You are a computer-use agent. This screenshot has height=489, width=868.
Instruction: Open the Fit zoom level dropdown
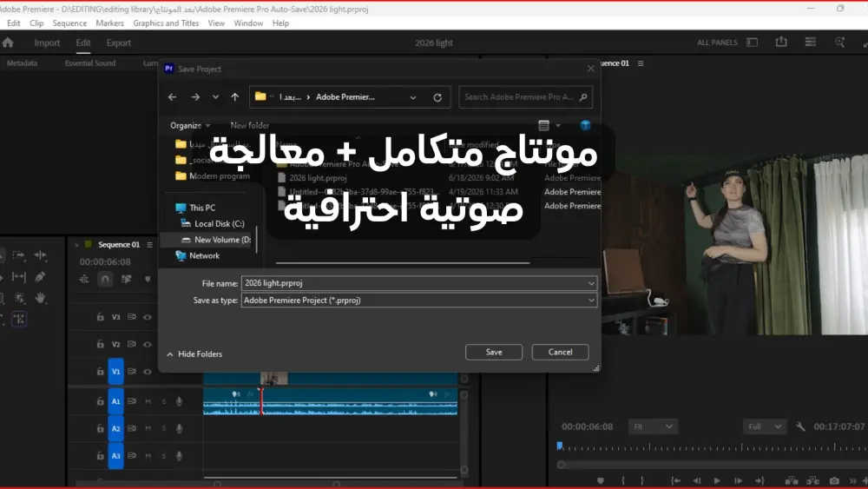[x=653, y=426]
